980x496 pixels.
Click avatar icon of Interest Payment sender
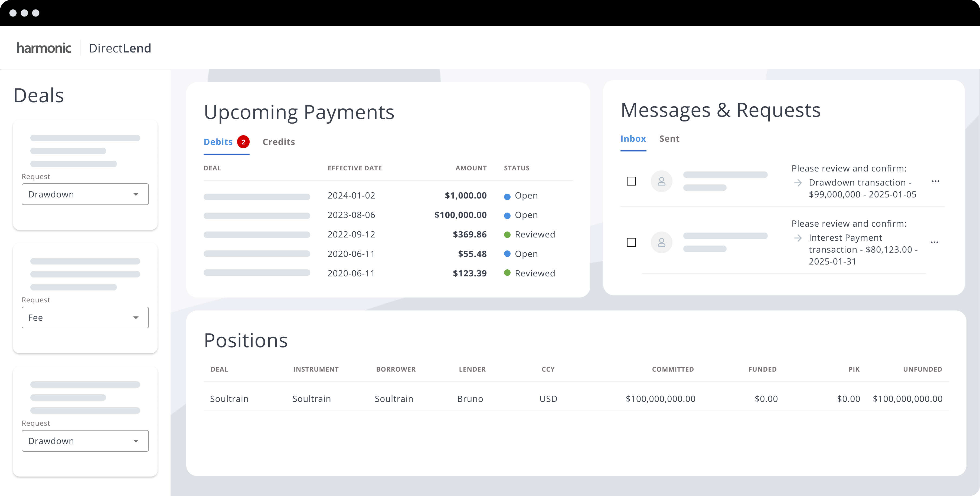pos(661,243)
